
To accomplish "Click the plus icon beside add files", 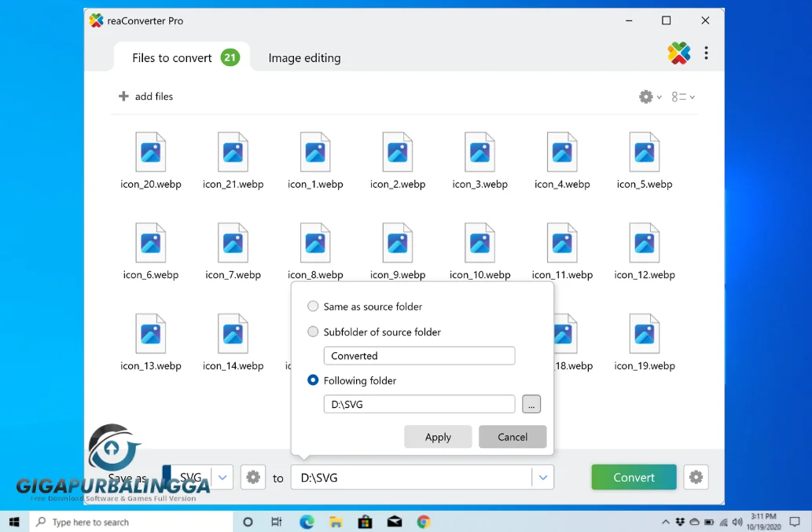I will point(123,96).
